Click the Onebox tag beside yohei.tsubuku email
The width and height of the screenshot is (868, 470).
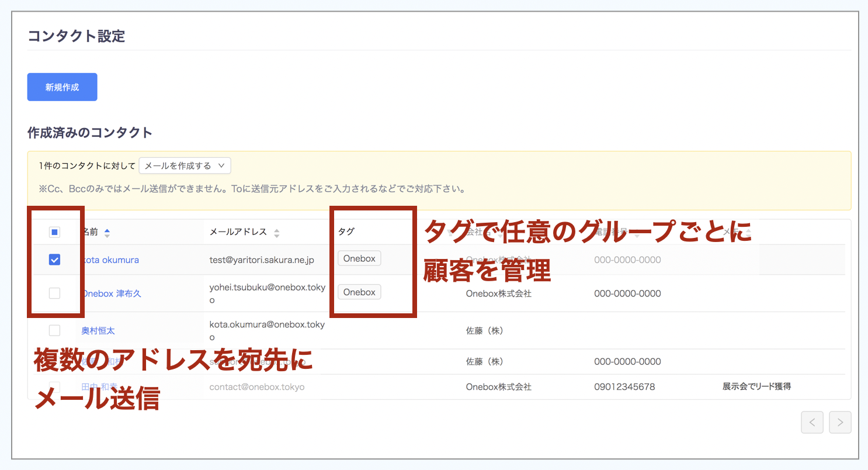point(359,292)
